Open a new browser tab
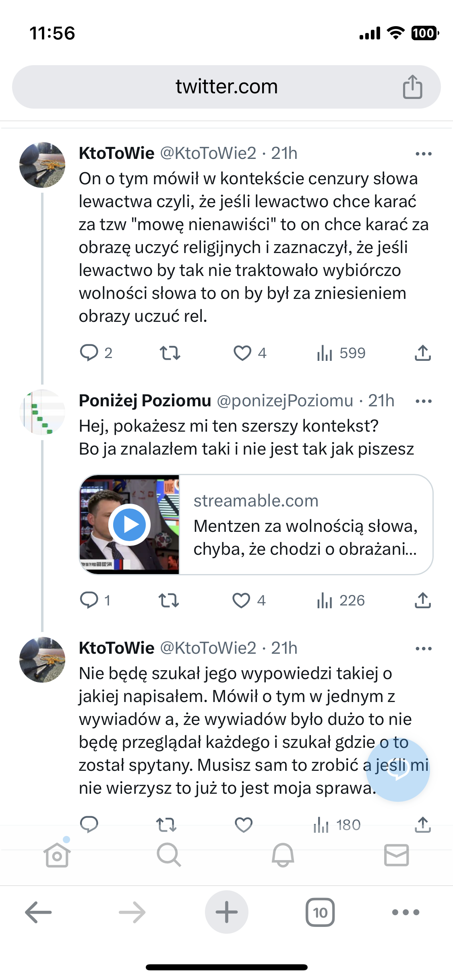Image resolution: width=453 pixels, height=980 pixels. coord(226,912)
